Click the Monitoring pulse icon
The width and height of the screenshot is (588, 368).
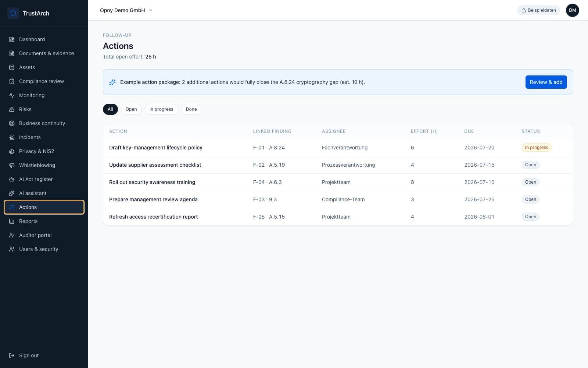point(12,95)
